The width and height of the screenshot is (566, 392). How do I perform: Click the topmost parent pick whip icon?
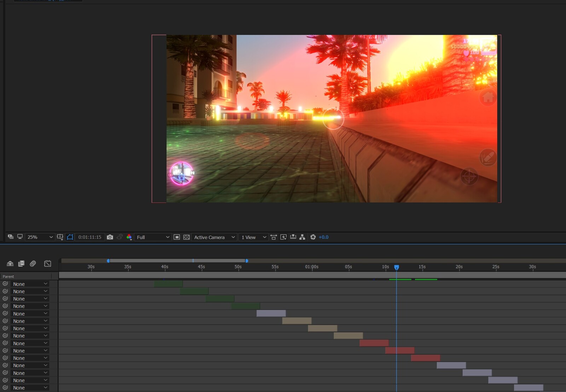pyautogui.click(x=5, y=284)
